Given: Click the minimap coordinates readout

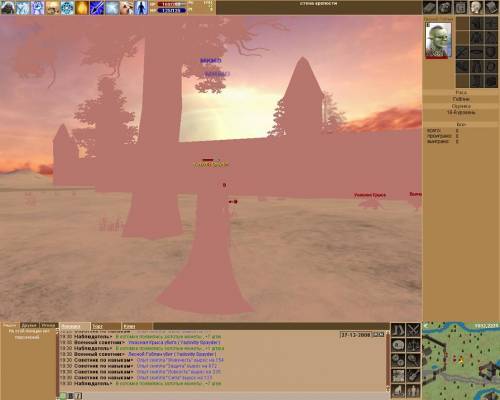Looking at the screenshot, I should pyautogui.click(x=486, y=325).
